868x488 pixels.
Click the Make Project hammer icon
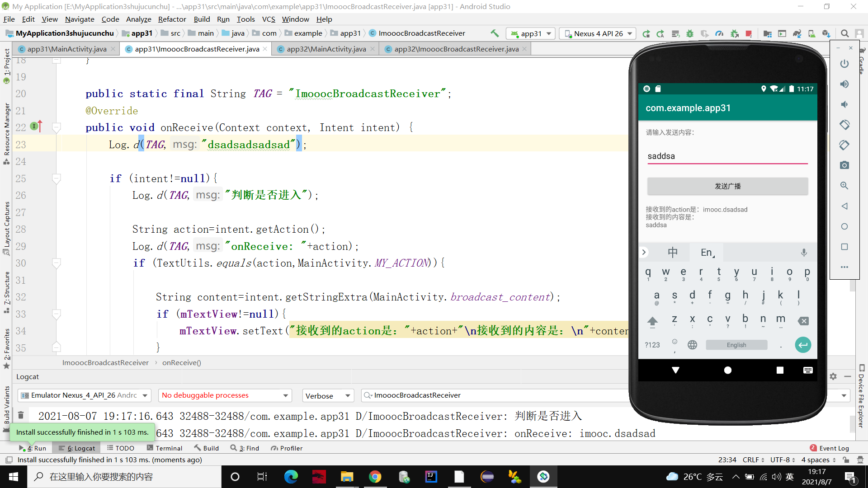click(x=495, y=33)
